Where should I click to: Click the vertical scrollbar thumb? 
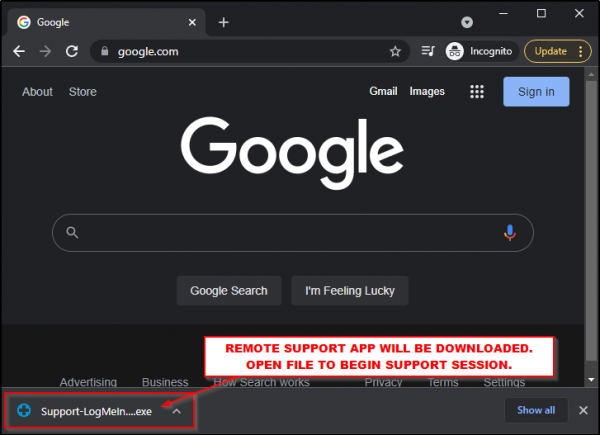tap(591, 220)
